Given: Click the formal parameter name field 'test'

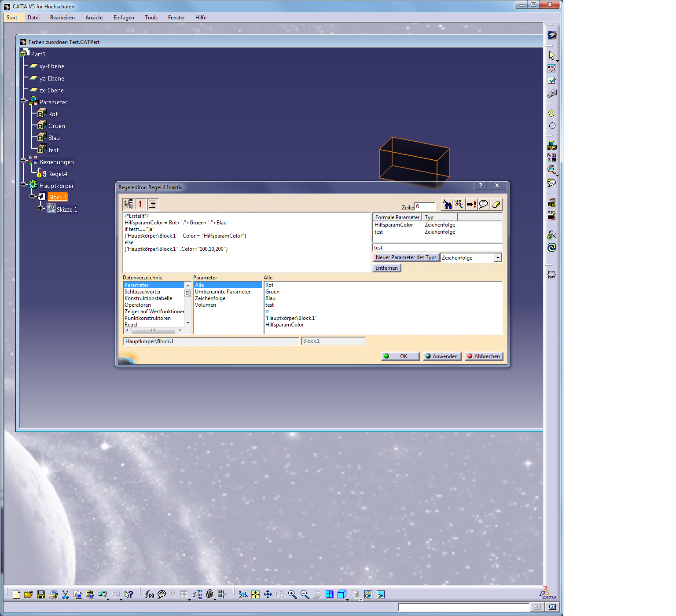Looking at the screenshot, I should [437, 248].
